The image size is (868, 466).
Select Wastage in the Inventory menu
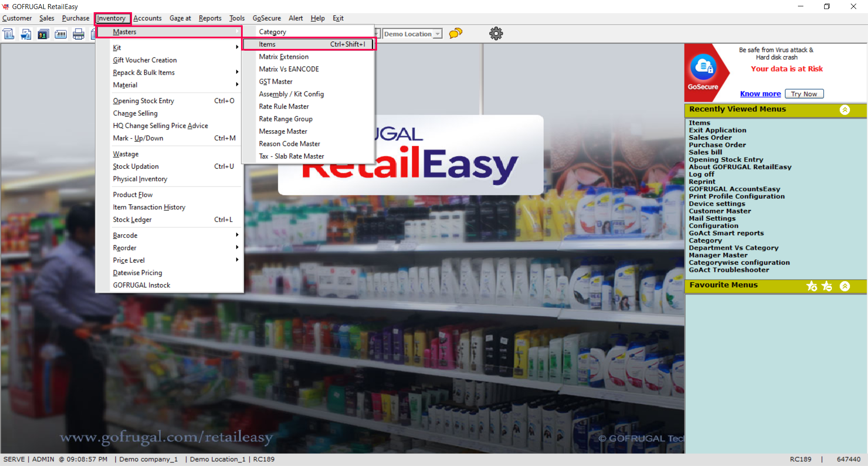[x=170, y=154]
